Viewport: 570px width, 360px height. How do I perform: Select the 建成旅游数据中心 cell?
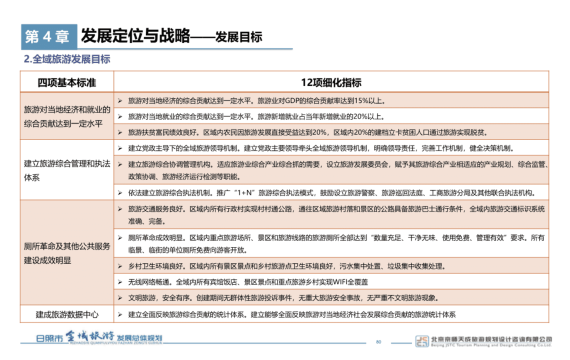tap(67, 314)
